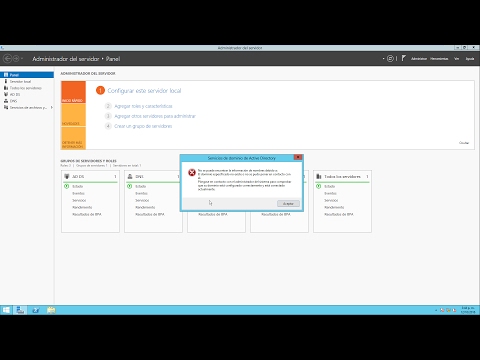Open Agregar otros servidores para administrar link

tap(155, 116)
